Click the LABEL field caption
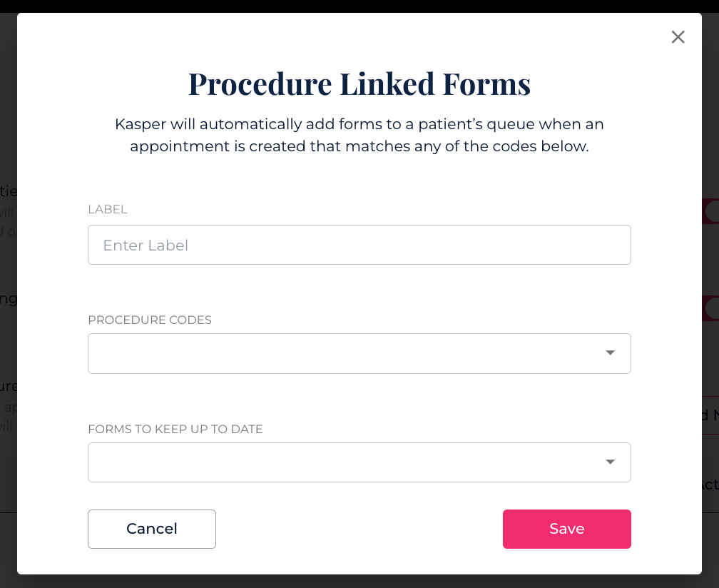Image resolution: width=719 pixels, height=588 pixels. [107, 209]
